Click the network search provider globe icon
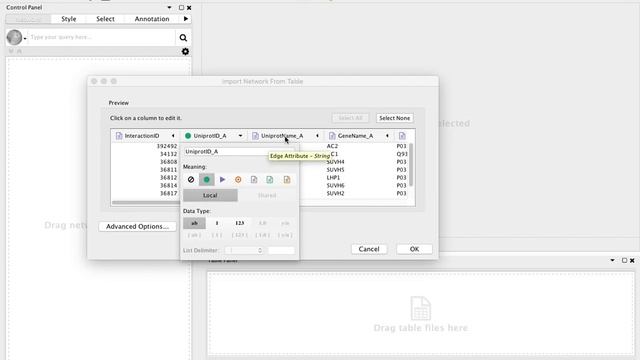Image resolution: width=640 pixels, height=360 pixels. tap(14, 37)
